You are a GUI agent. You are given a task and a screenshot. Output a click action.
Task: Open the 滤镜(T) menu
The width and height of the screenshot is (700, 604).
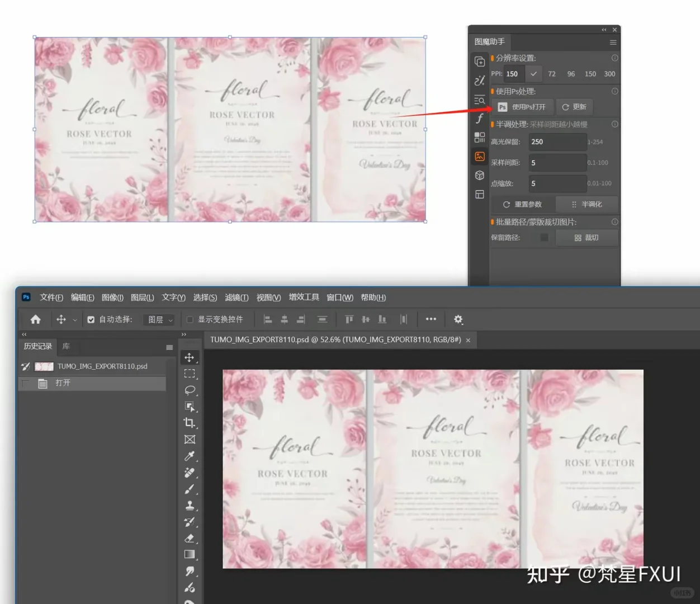237,298
